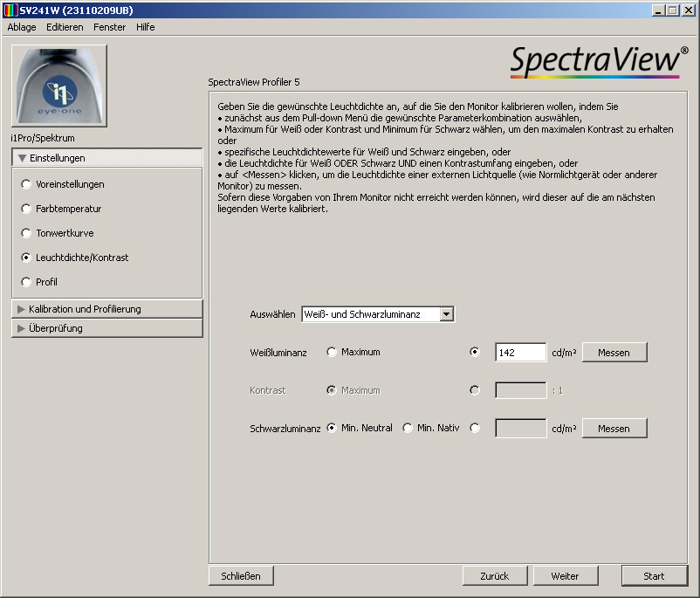Maximize the SV241W window
The height and width of the screenshot is (598, 700).
point(673,10)
